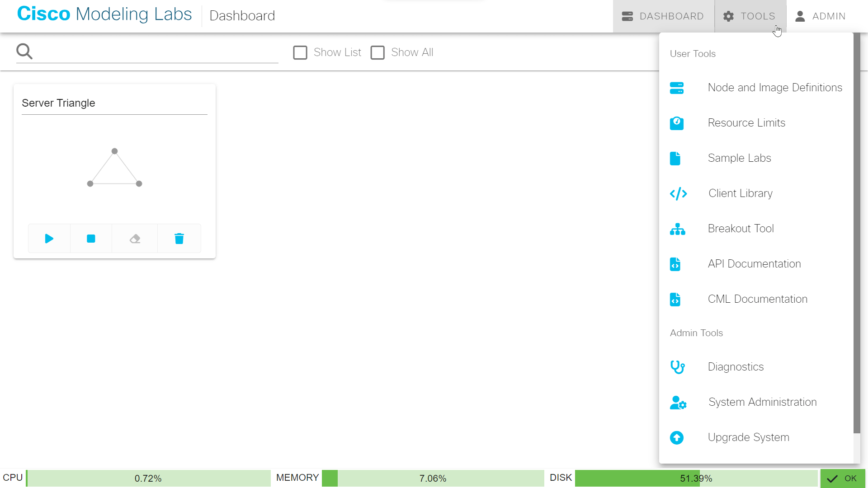Delete the Server Triangle lab
Screen dimensions: 868x488
(x=179, y=238)
